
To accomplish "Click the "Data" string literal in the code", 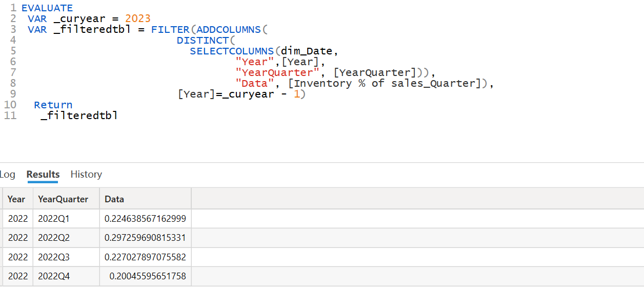I will [x=255, y=83].
